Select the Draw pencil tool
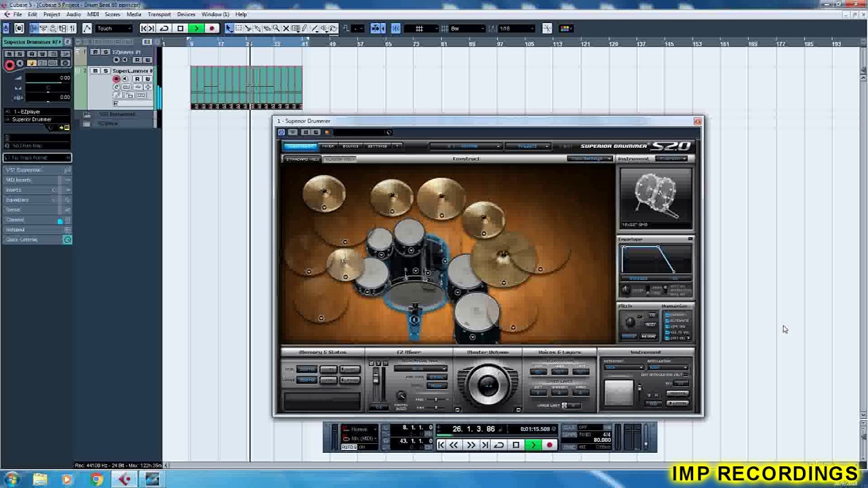Image resolution: width=868 pixels, height=488 pixels. point(304,28)
